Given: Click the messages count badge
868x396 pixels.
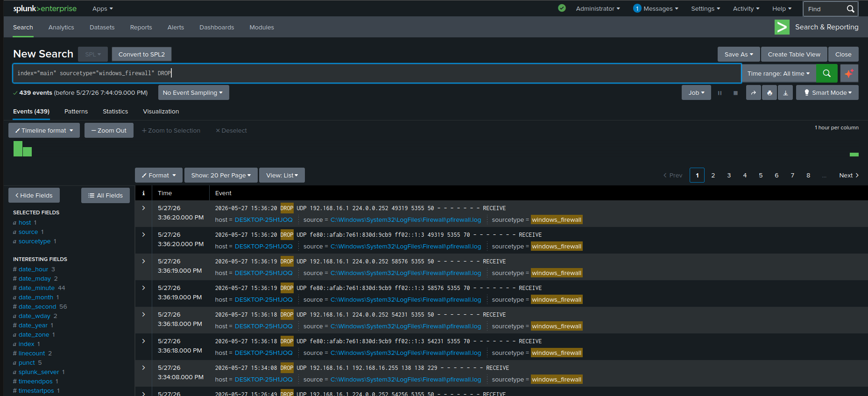Looking at the screenshot, I should tap(637, 8).
